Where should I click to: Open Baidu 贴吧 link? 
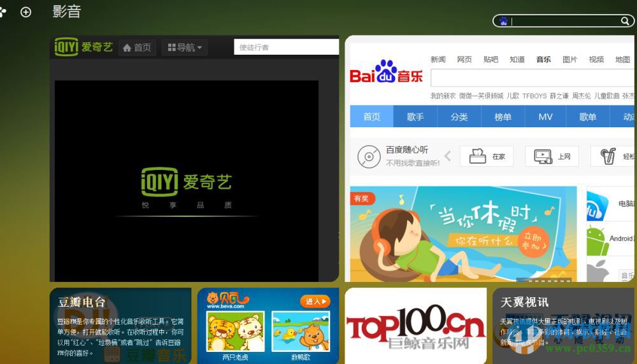click(x=490, y=60)
